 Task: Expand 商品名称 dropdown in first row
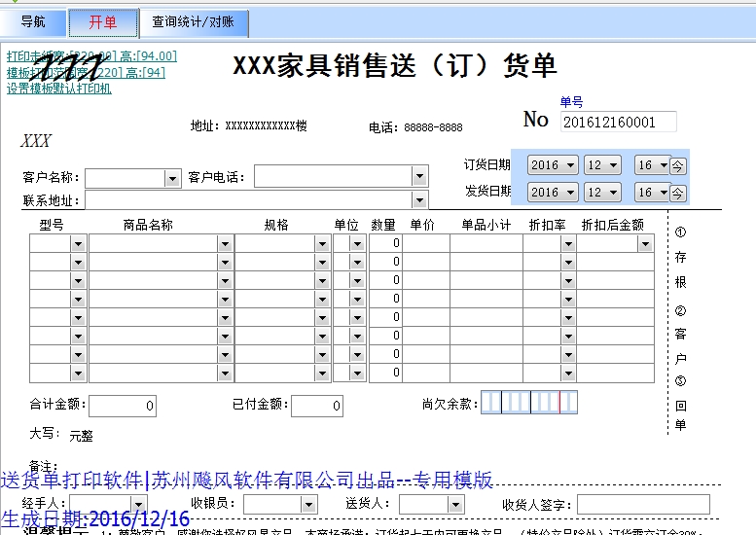[225, 244]
